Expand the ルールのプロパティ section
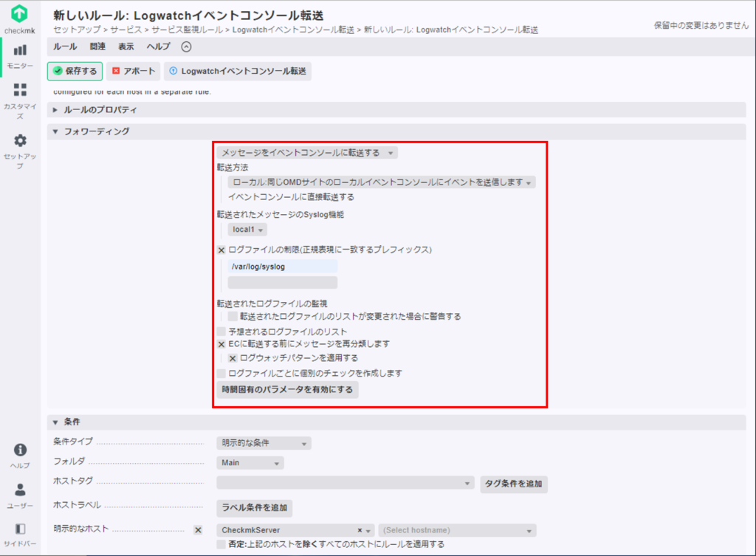This screenshot has height=556, width=756. click(396, 110)
